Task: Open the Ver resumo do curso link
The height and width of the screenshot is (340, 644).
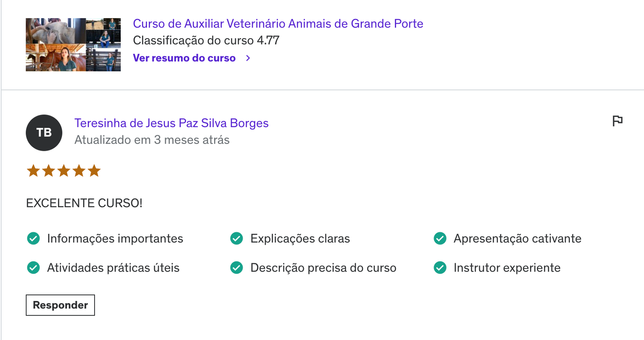Action: click(184, 58)
